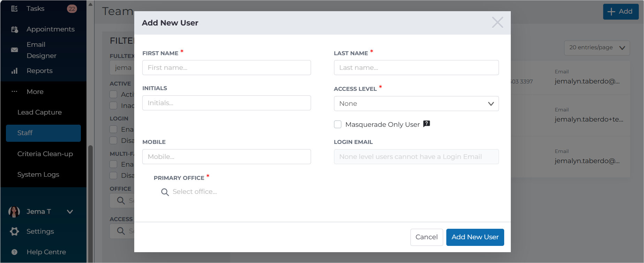644x263 pixels.
Task: Click the Select office search icon
Action: [x=165, y=192]
